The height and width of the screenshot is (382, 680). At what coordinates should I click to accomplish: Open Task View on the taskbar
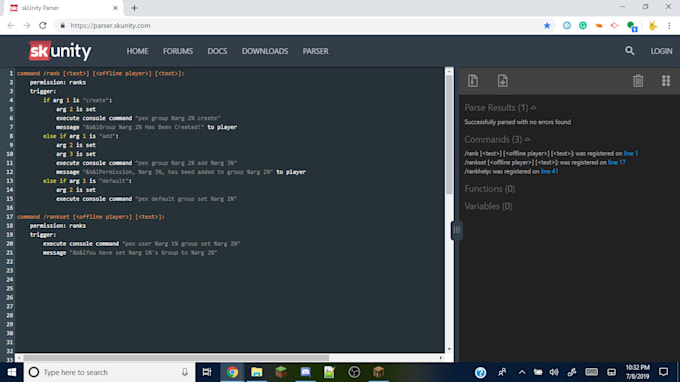pyautogui.click(x=207, y=372)
